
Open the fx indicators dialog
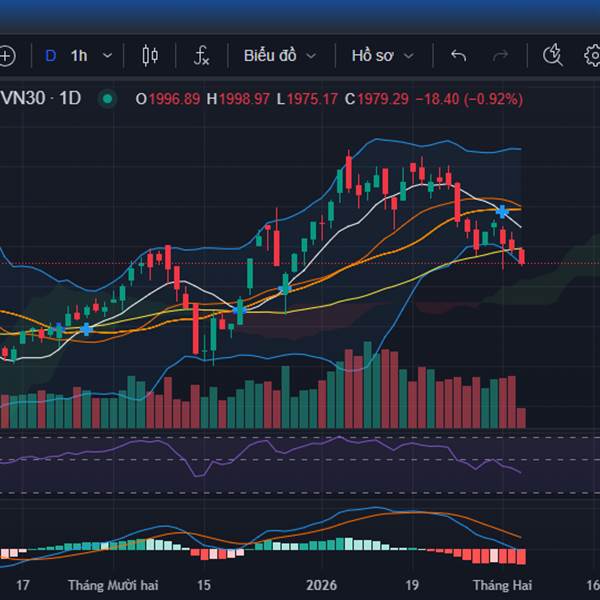(201, 56)
